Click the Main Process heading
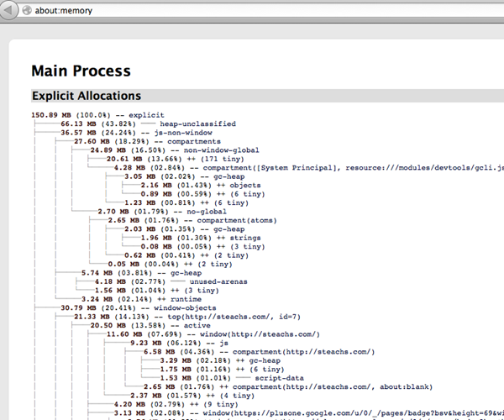 click(81, 71)
